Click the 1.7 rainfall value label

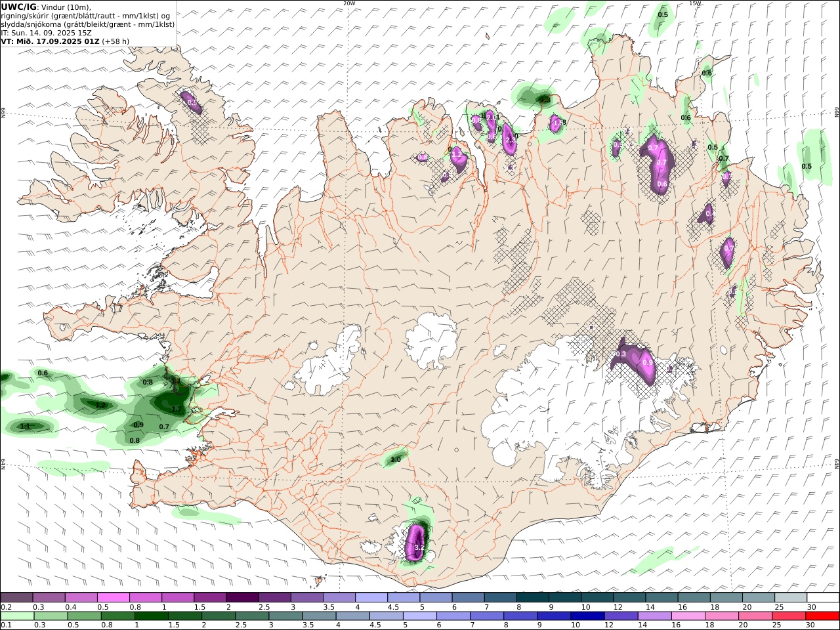click(176, 409)
